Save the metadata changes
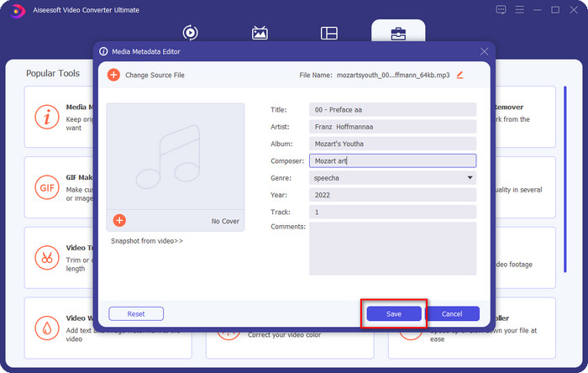 [x=394, y=313]
